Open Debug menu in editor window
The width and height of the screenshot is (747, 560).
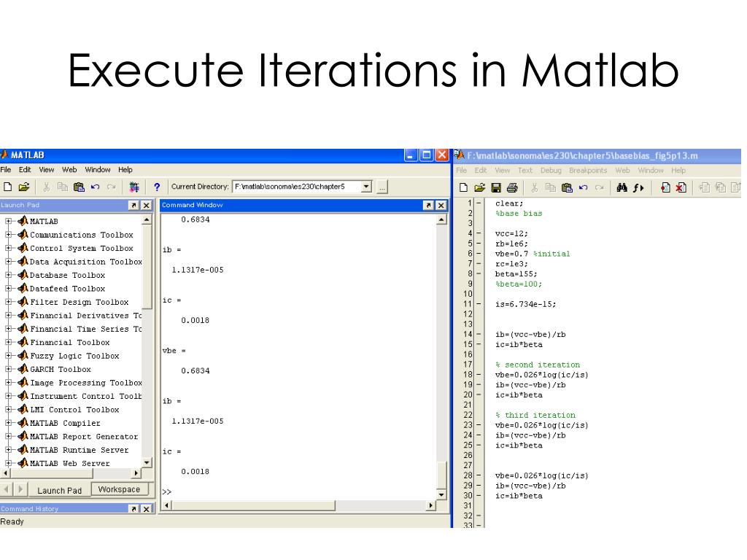(551, 170)
